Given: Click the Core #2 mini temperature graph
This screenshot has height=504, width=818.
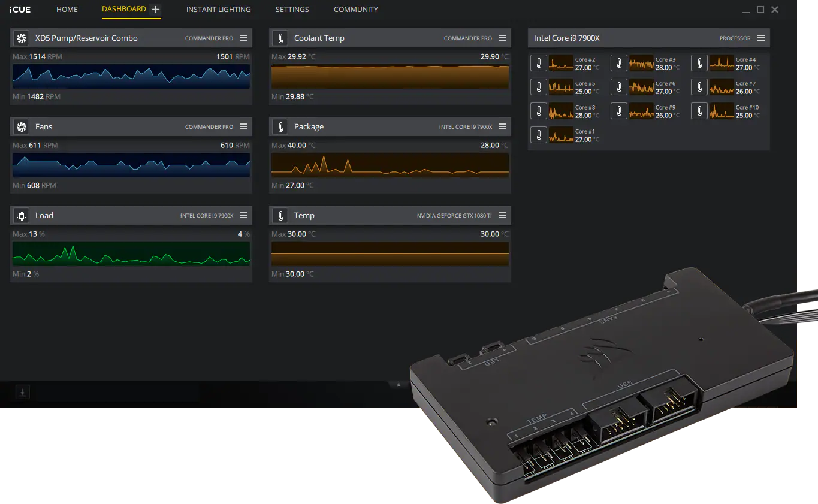Looking at the screenshot, I should (x=562, y=63).
